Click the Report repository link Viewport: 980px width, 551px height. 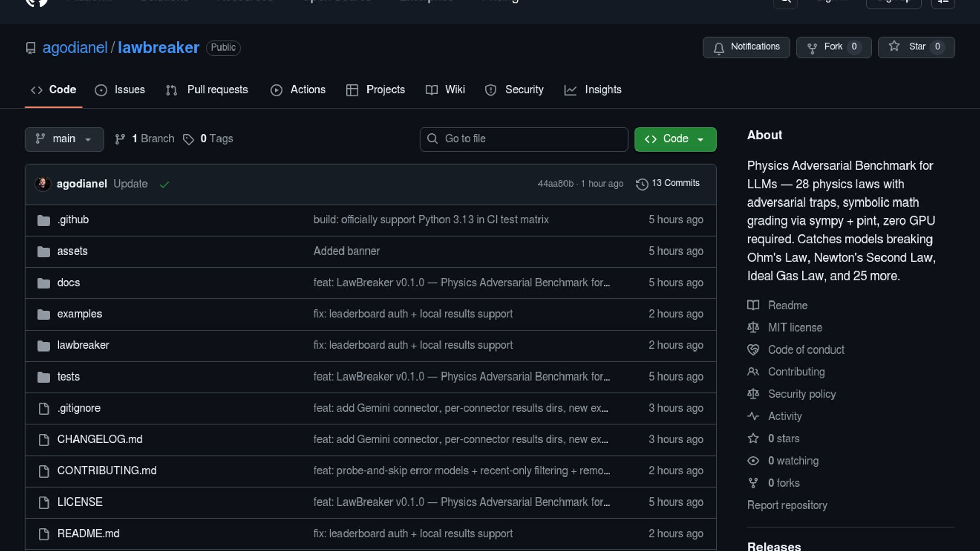(787, 505)
